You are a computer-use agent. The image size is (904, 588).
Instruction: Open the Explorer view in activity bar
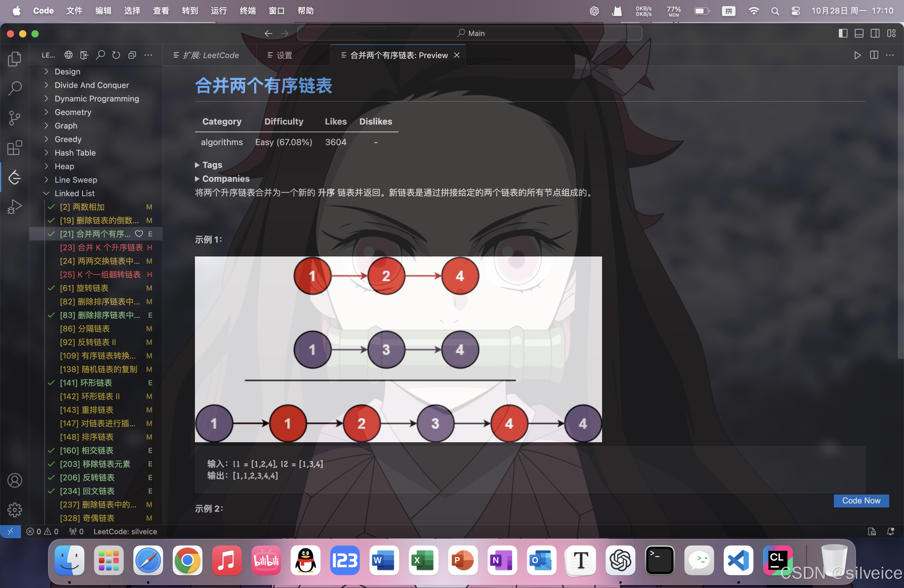[x=14, y=59]
